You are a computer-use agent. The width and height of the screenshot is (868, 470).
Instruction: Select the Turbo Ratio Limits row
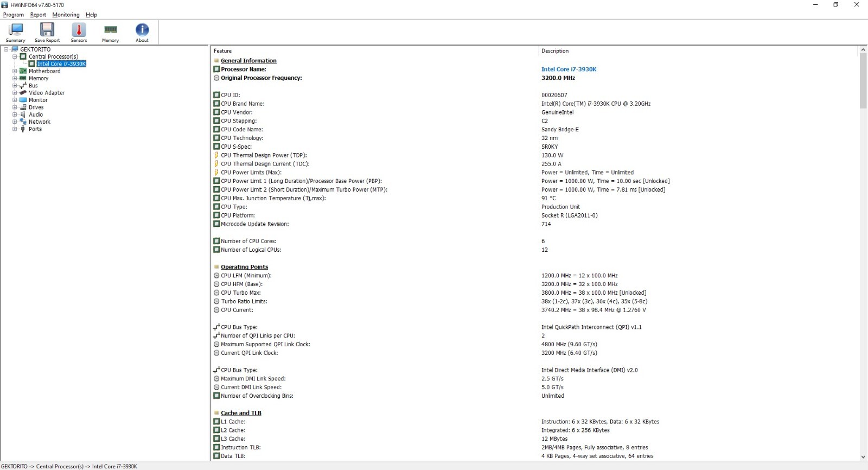coord(535,302)
